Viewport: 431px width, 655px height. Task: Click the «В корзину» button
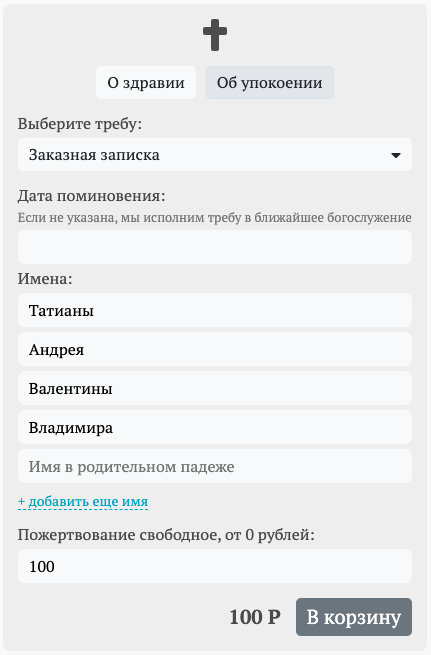click(354, 617)
